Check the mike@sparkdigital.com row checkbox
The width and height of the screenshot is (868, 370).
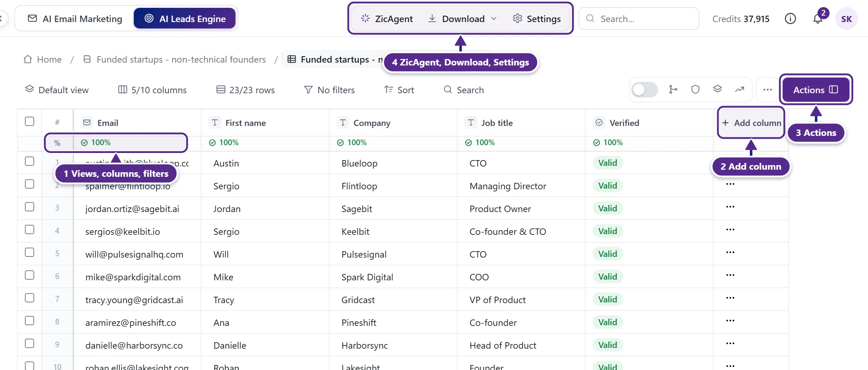(x=30, y=275)
